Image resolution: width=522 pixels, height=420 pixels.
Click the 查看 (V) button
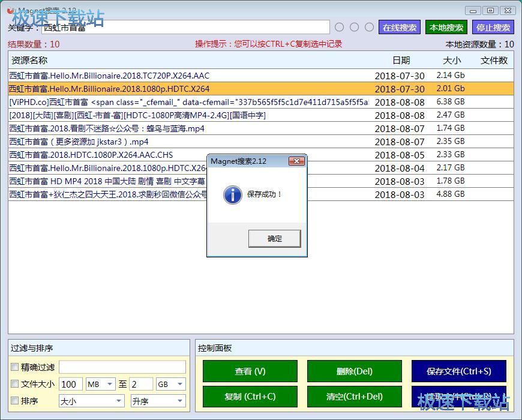click(250, 371)
